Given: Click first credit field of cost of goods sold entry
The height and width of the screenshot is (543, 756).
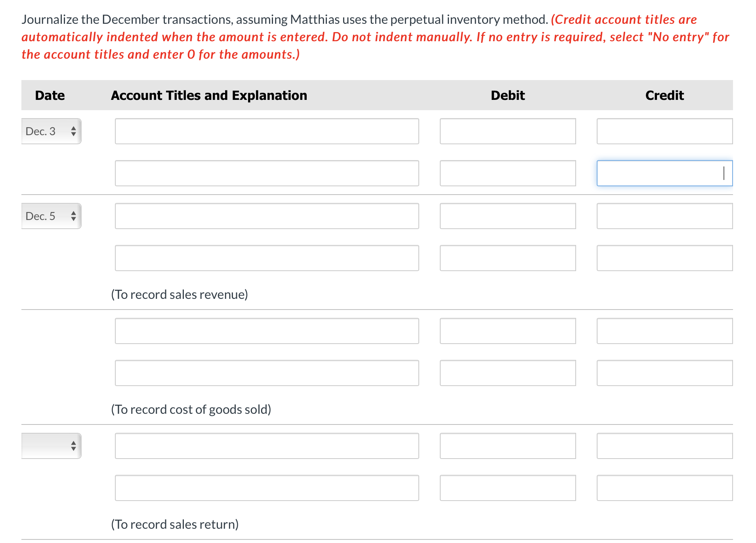Looking at the screenshot, I should [664, 331].
